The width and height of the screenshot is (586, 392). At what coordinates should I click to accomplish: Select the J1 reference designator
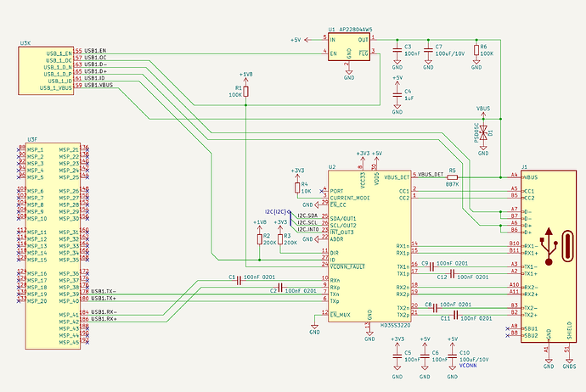pos(524,167)
